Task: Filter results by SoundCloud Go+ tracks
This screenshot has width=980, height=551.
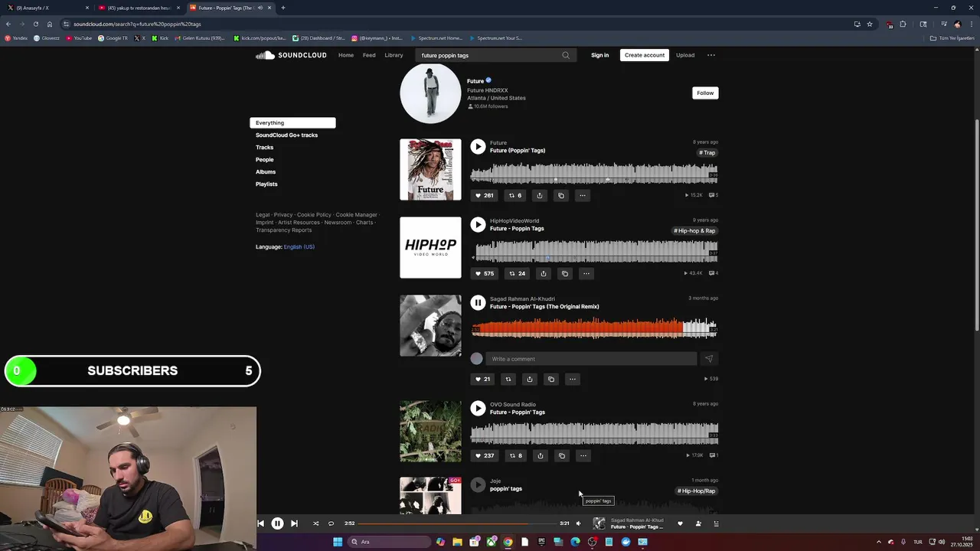Action: (286, 135)
